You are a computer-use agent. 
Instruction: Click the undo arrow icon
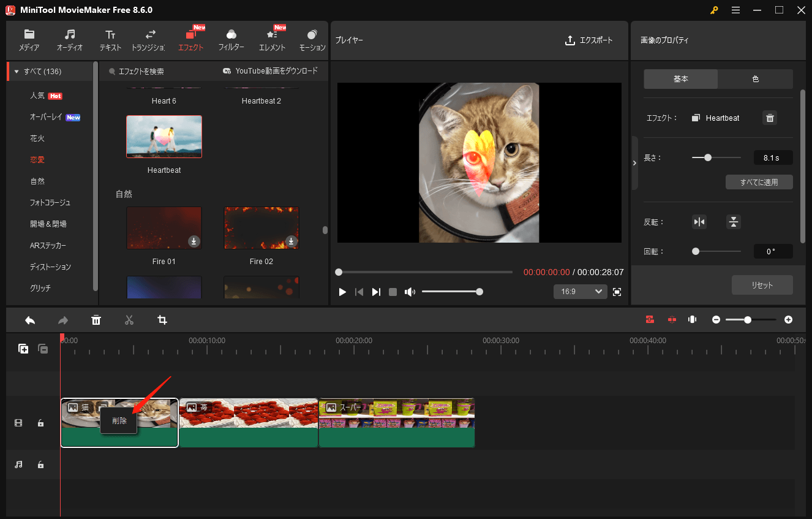coord(30,320)
